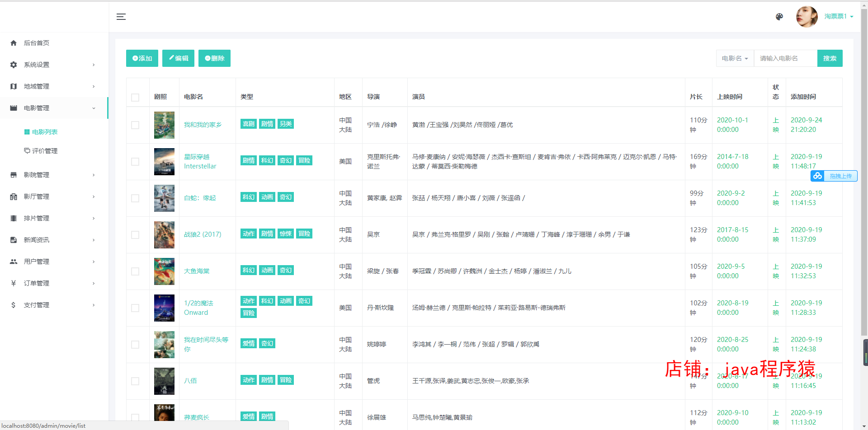
Task: Open the 白蛇：缘起 movie link
Action: pos(200,198)
